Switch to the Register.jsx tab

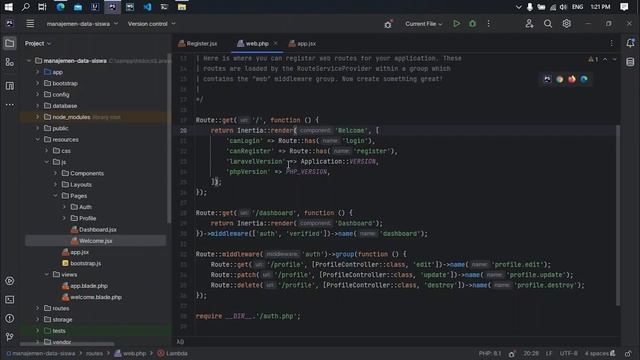coord(198,43)
